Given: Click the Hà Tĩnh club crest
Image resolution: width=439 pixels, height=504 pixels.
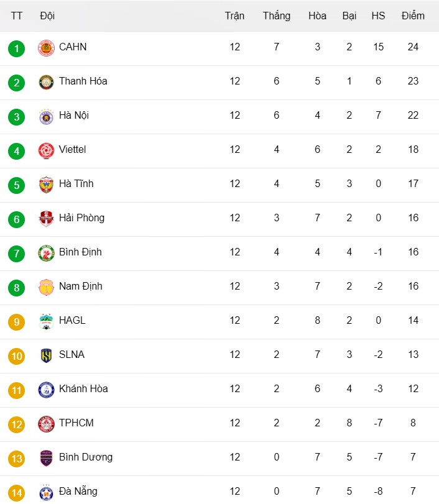Looking at the screenshot, I should click(x=46, y=185).
